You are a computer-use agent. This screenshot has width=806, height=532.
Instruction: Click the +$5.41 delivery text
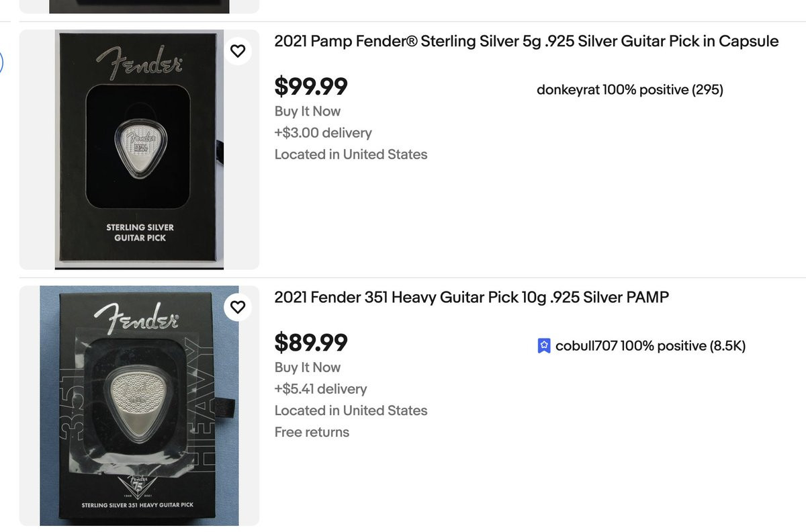[x=320, y=389]
